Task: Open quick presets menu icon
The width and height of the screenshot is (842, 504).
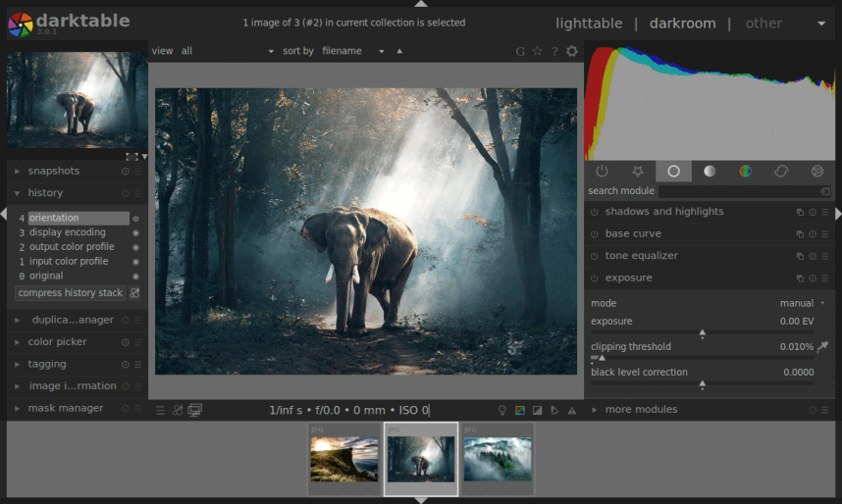Action: click(160, 411)
